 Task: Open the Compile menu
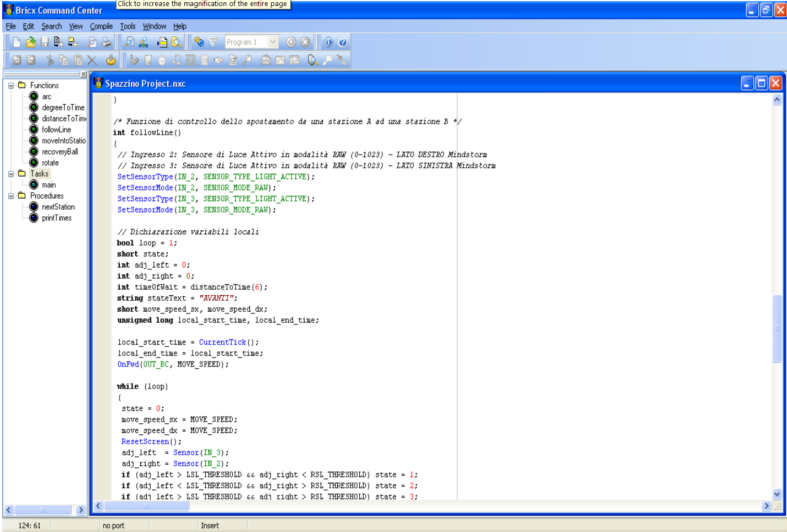click(102, 26)
